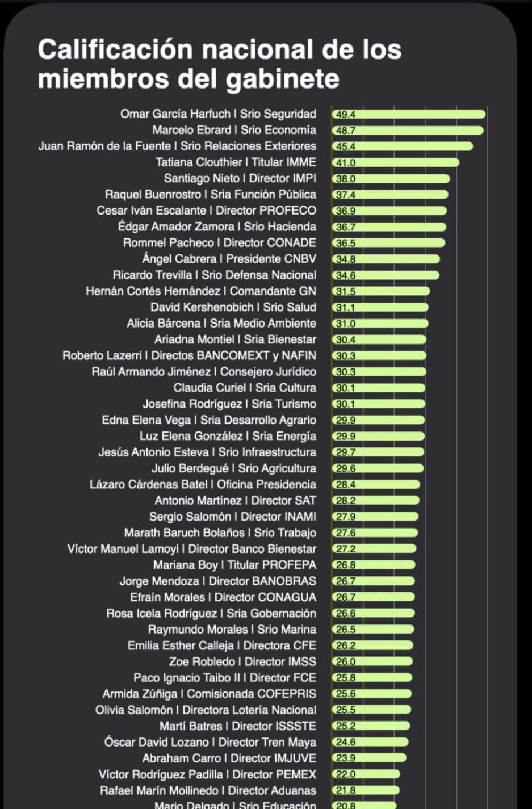
Task: Click the Martí Batres Director ISSSTE label
Action: point(237,727)
